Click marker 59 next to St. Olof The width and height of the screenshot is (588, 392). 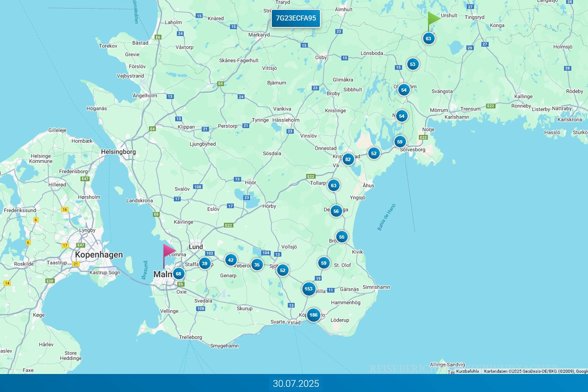(x=323, y=263)
